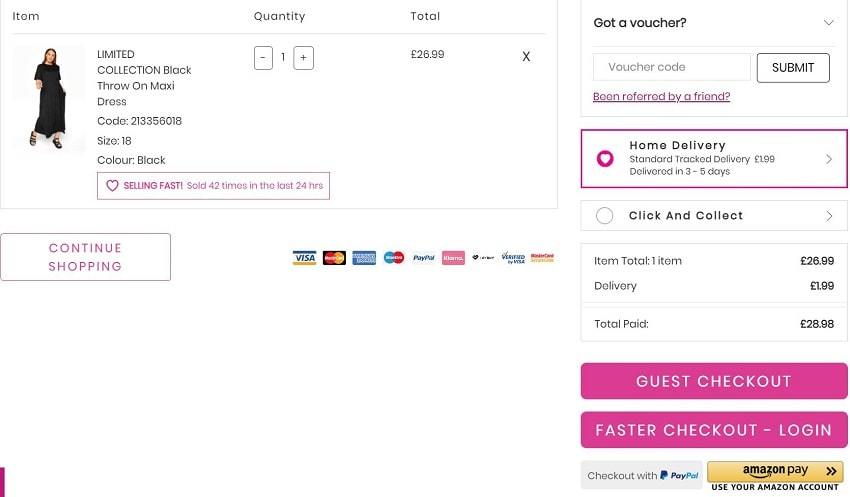This screenshot has height=497, width=850.
Task: Click the Visa payment icon
Action: [x=305, y=258]
